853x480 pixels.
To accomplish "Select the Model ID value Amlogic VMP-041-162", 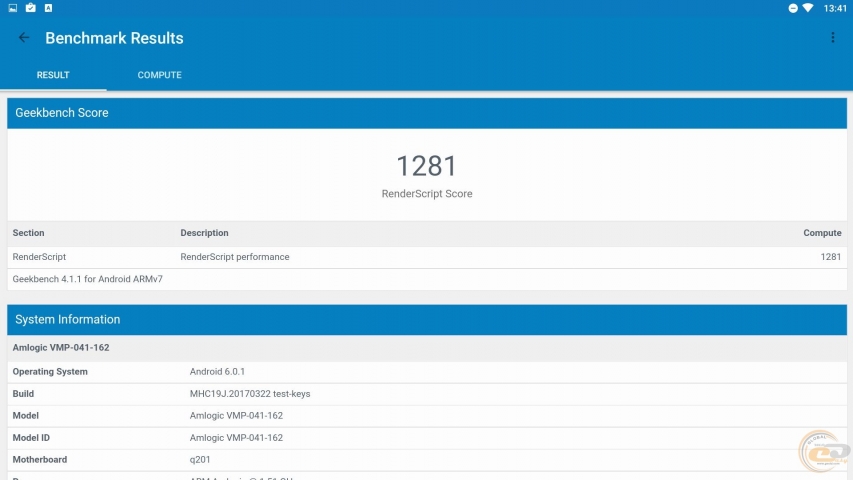I will click(x=236, y=438).
